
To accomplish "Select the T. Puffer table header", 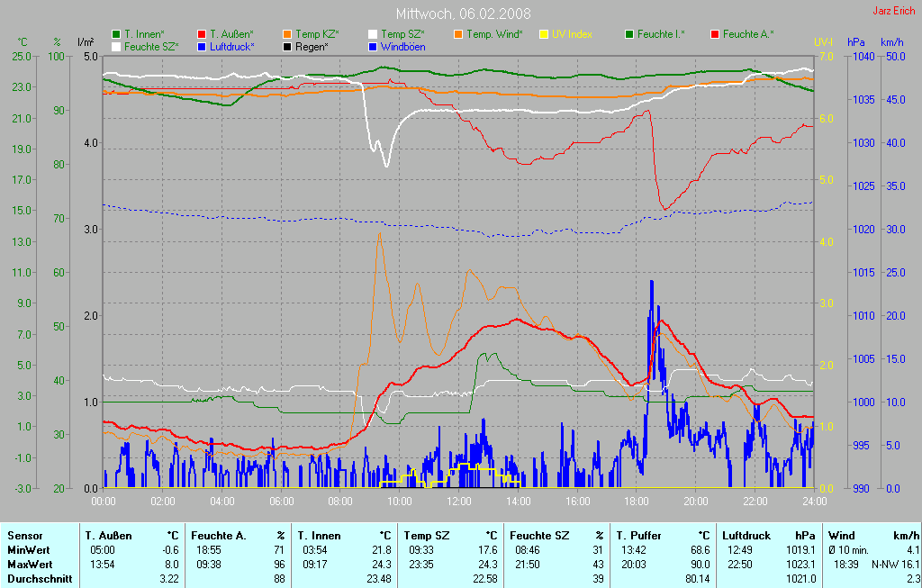I will pyautogui.click(x=639, y=535).
